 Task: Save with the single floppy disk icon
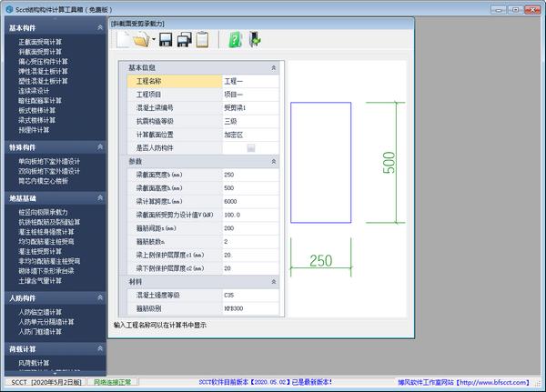(x=166, y=39)
